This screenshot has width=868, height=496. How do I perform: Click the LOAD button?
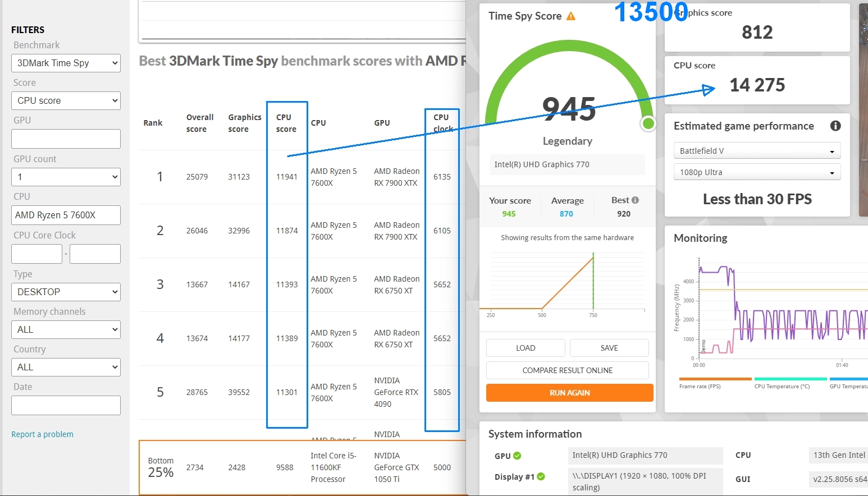pos(526,348)
